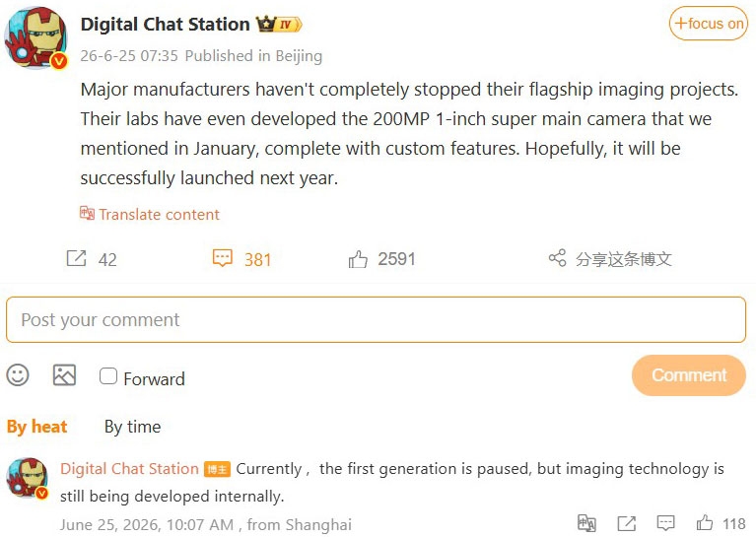Screen dimensions: 756x537
Task: Open the commenter name Digital Chat Station link
Action: [129, 469]
